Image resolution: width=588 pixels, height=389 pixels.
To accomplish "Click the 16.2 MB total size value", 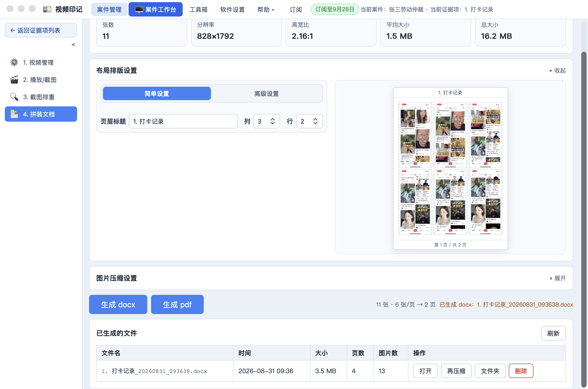I will tap(496, 36).
